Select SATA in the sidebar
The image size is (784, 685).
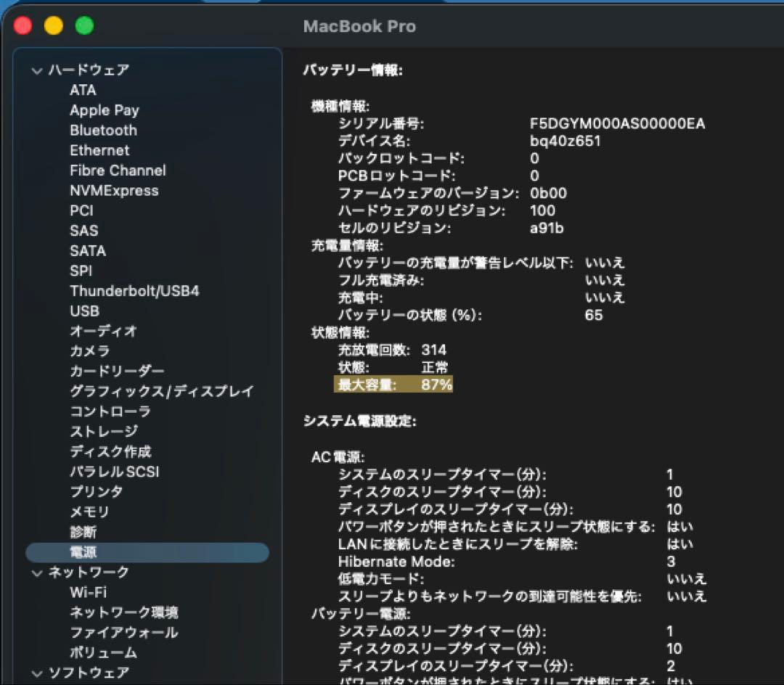[88, 250]
